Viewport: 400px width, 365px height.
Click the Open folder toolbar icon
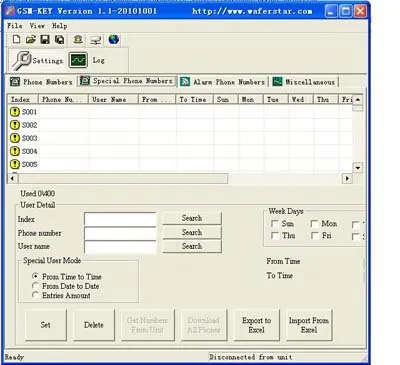pyautogui.click(x=31, y=39)
